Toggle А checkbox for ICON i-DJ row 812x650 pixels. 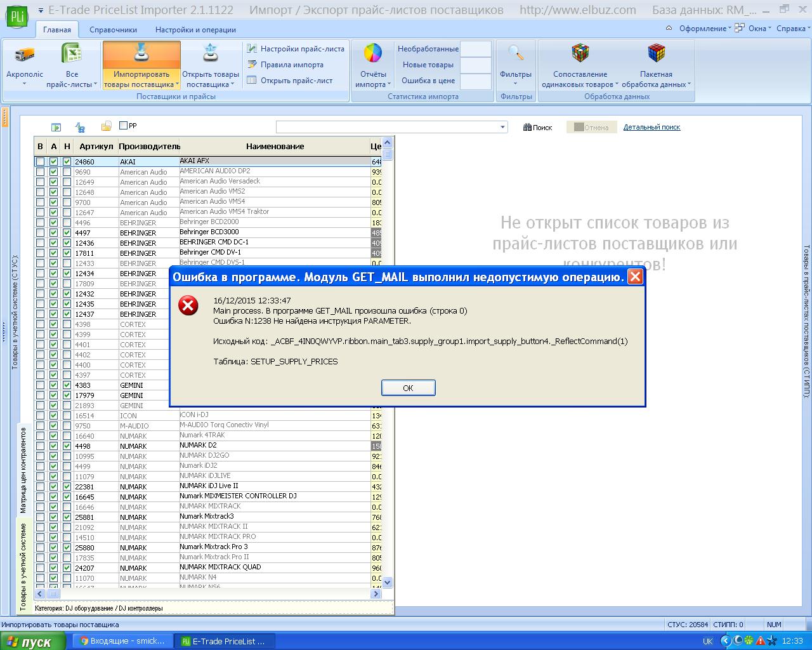[54, 416]
